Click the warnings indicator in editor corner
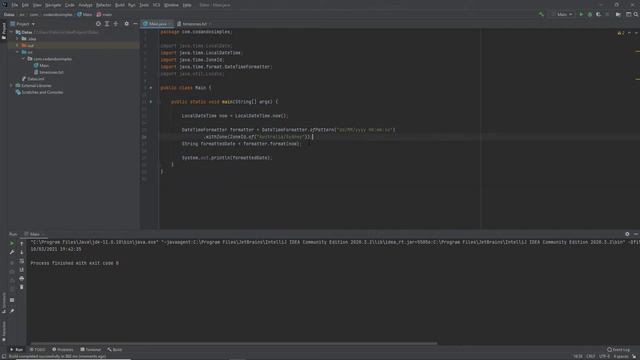The height and width of the screenshot is (360, 640). point(621,33)
